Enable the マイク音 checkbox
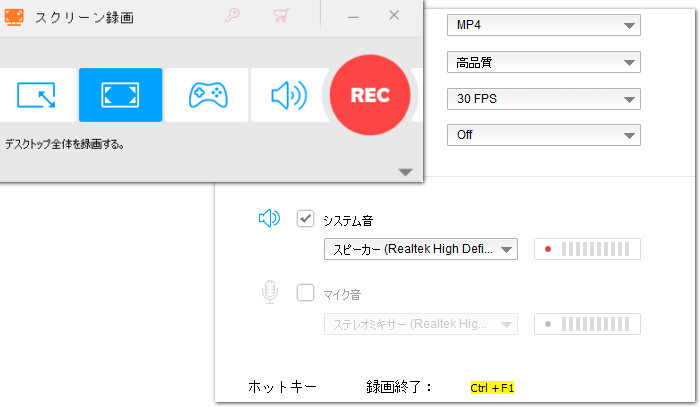 (306, 293)
